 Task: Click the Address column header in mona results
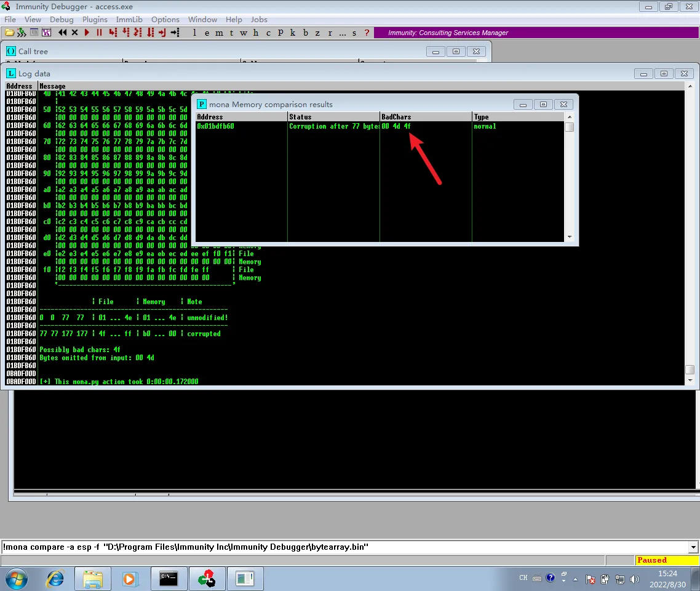point(242,116)
